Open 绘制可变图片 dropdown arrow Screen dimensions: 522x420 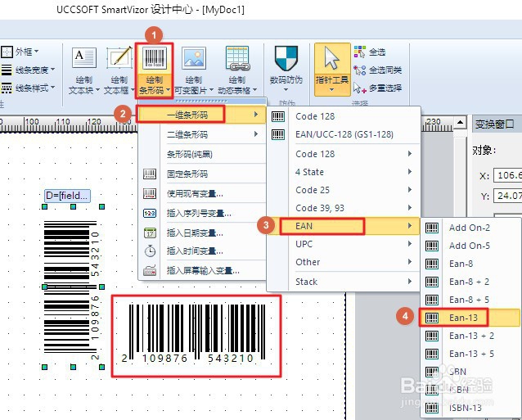[211, 90]
